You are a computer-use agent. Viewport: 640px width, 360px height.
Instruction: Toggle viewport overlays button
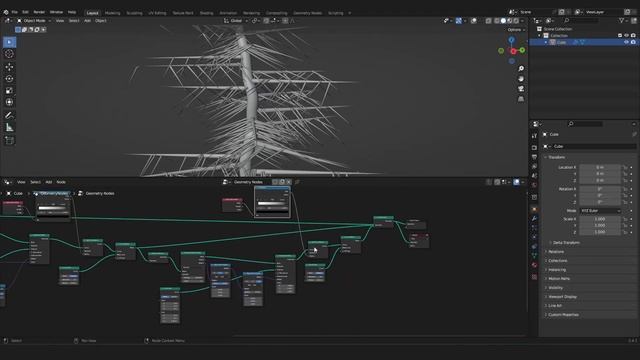[x=473, y=20]
